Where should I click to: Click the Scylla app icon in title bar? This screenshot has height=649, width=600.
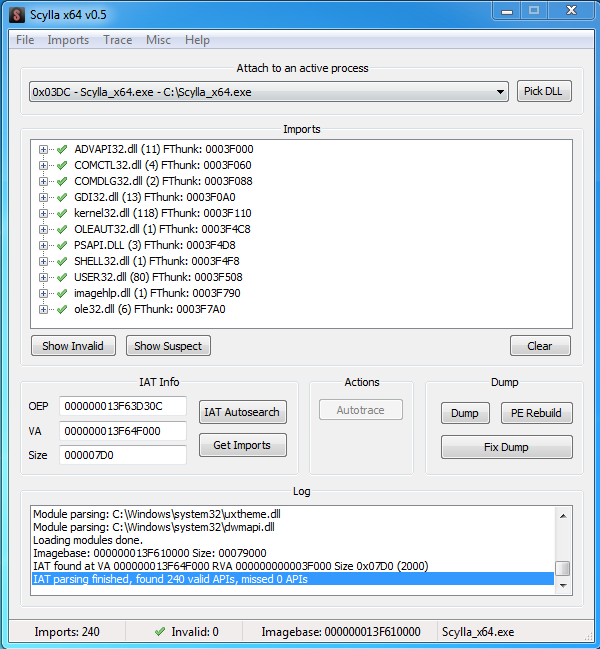[x=17, y=15]
